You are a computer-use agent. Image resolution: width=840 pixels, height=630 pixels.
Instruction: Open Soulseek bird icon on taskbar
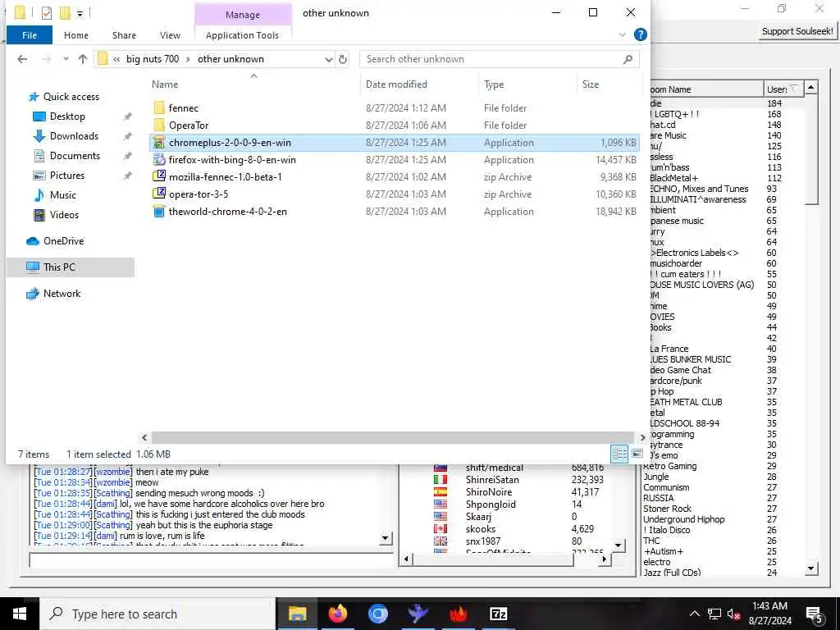tap(418, 614)
